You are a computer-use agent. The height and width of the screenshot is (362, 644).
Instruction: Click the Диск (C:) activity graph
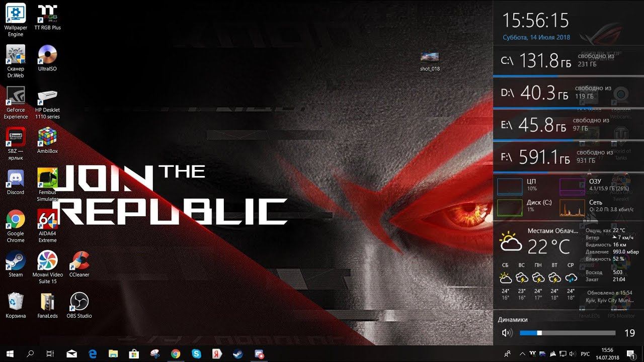pyautogui.click(x=510, y=208)
